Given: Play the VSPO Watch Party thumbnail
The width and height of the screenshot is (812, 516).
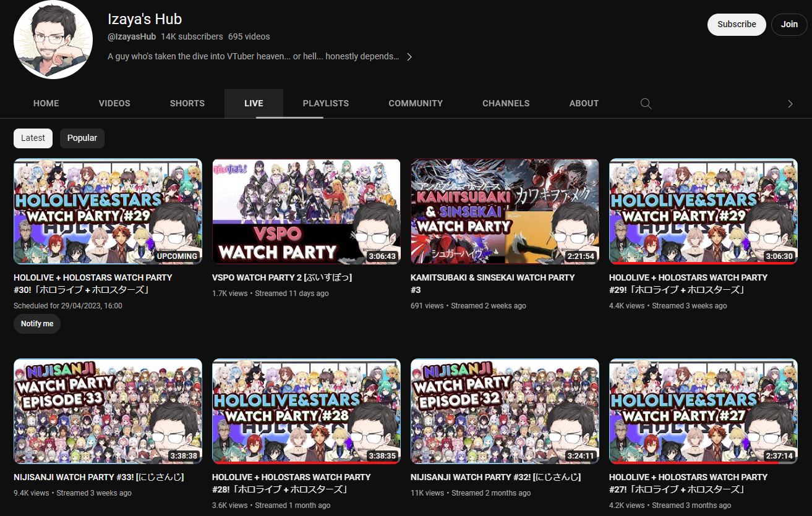Looking at the screenshot, I should [x=306, y=211].
